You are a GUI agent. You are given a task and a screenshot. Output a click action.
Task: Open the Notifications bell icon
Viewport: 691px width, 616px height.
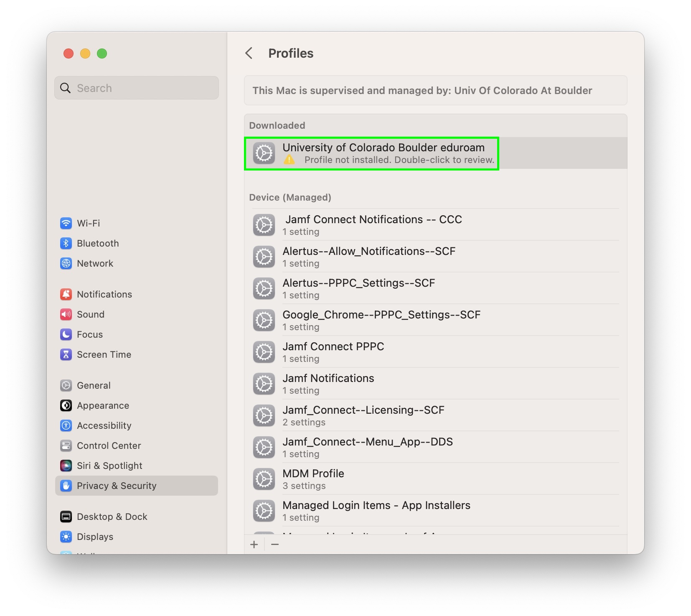(x=66, y=294)
